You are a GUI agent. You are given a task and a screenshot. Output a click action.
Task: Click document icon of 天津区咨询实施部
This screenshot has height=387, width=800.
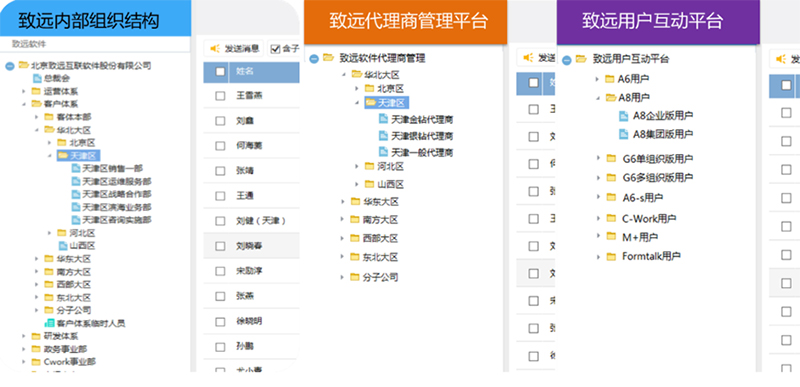76,220
